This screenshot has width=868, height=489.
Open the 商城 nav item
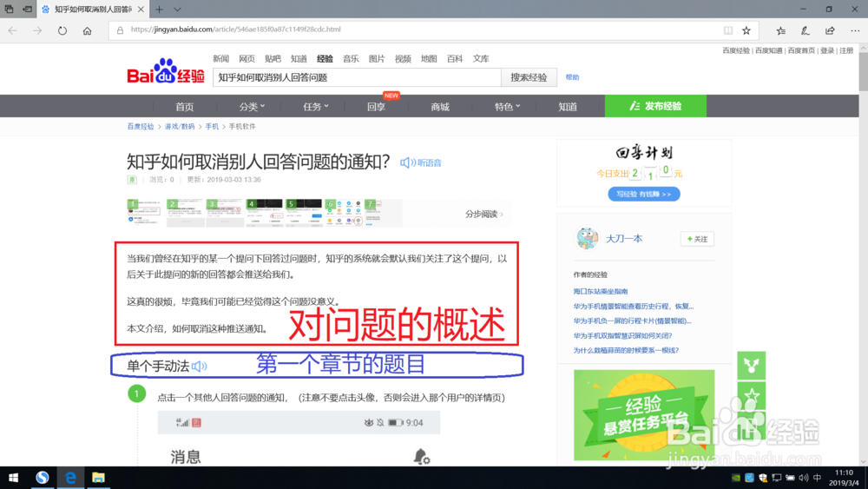pyautogui.click(x=440, y=106)
